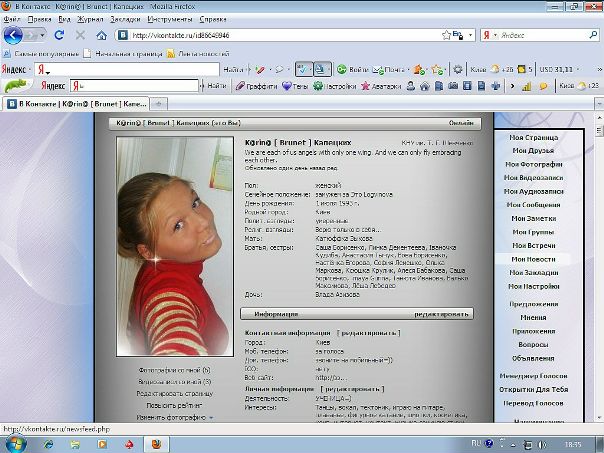Bookmark this page with the star icon
This screenshot has height=453, width=604.
446,35
